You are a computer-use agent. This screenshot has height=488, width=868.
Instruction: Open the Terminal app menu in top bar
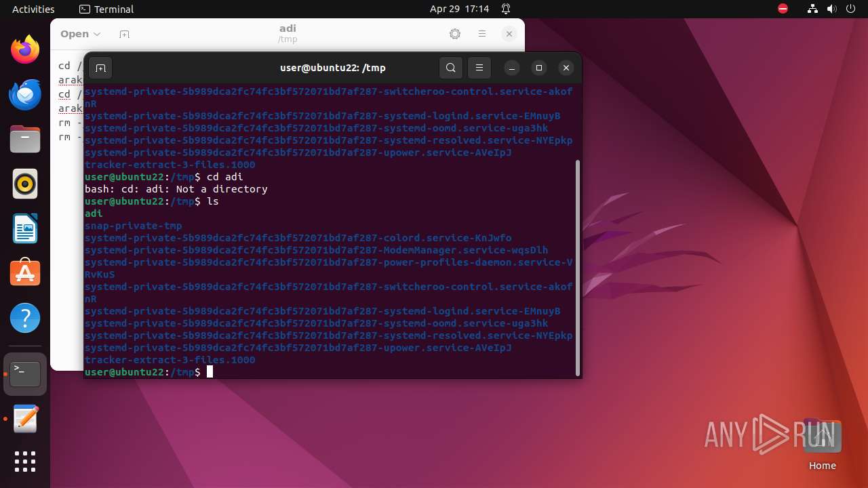[106, 9]
